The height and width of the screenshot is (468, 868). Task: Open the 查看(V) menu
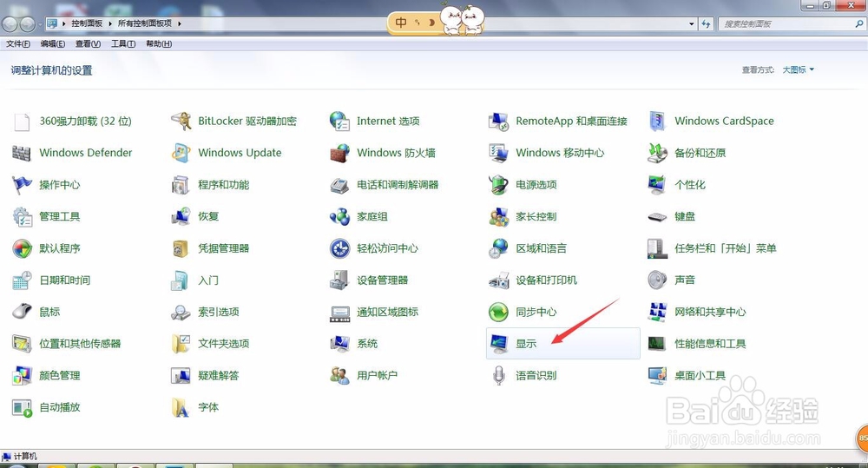coord(88,43)
